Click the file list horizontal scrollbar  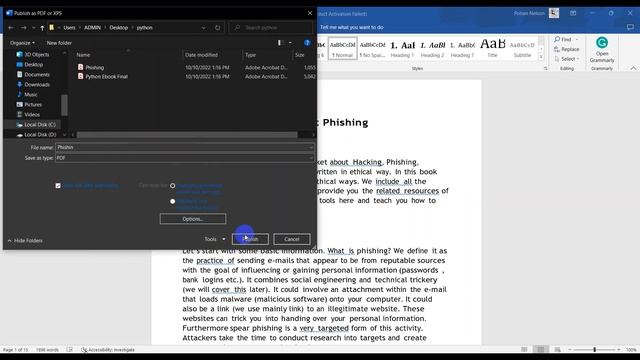click(x=187, y=135)
